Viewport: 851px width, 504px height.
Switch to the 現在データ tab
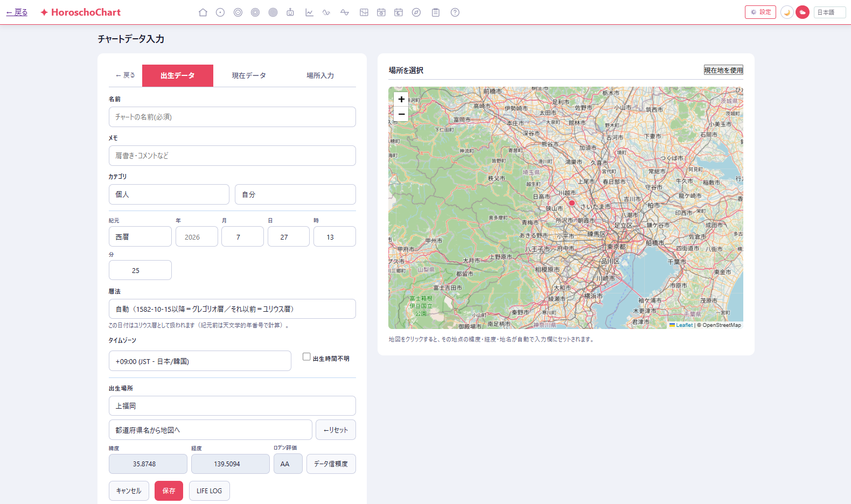249,75
